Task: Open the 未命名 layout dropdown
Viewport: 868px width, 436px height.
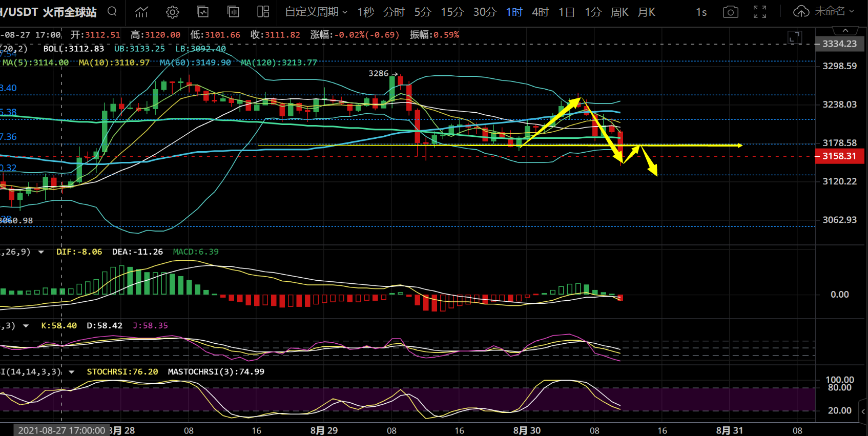Action: (835, 11)
